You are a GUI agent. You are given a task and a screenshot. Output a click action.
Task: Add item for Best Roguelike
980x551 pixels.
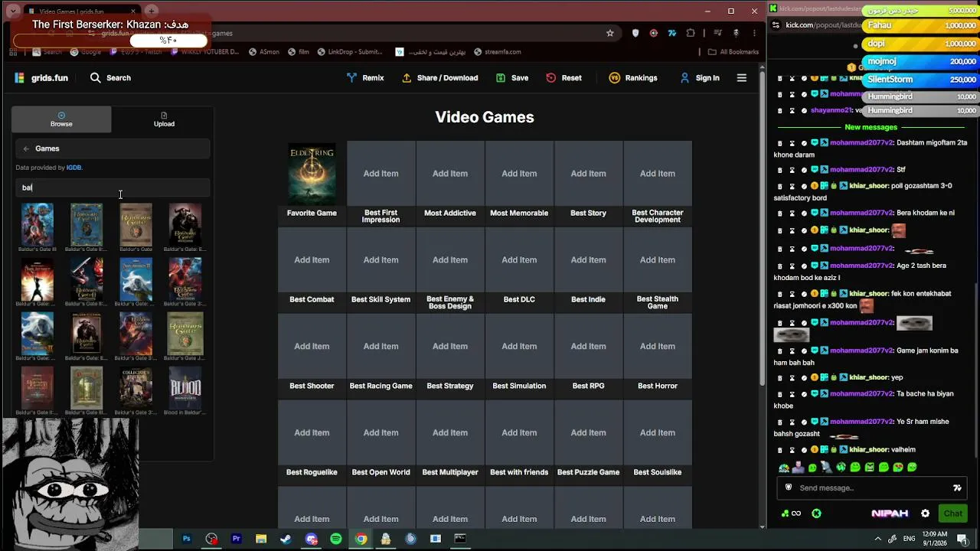tap(312, 433)
